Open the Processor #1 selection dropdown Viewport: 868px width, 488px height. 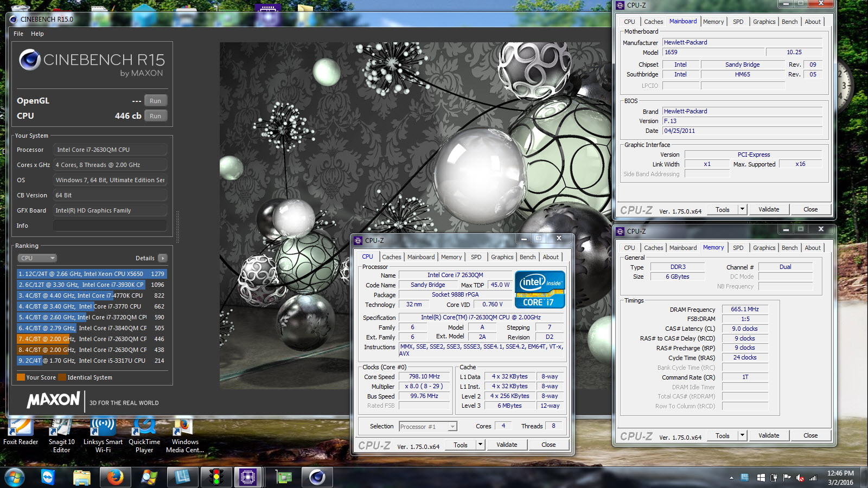[428, 427]
